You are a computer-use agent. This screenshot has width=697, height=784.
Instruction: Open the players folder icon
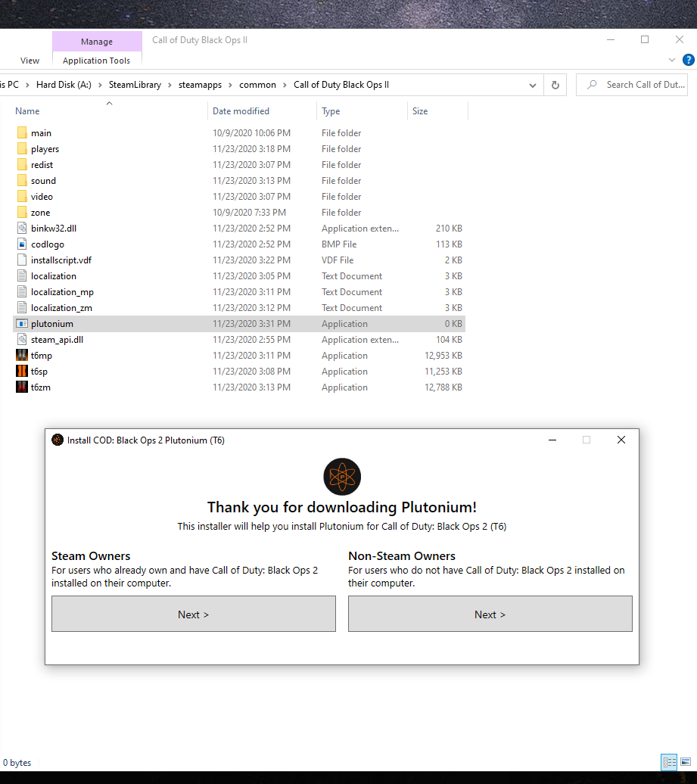coord(22,149)
